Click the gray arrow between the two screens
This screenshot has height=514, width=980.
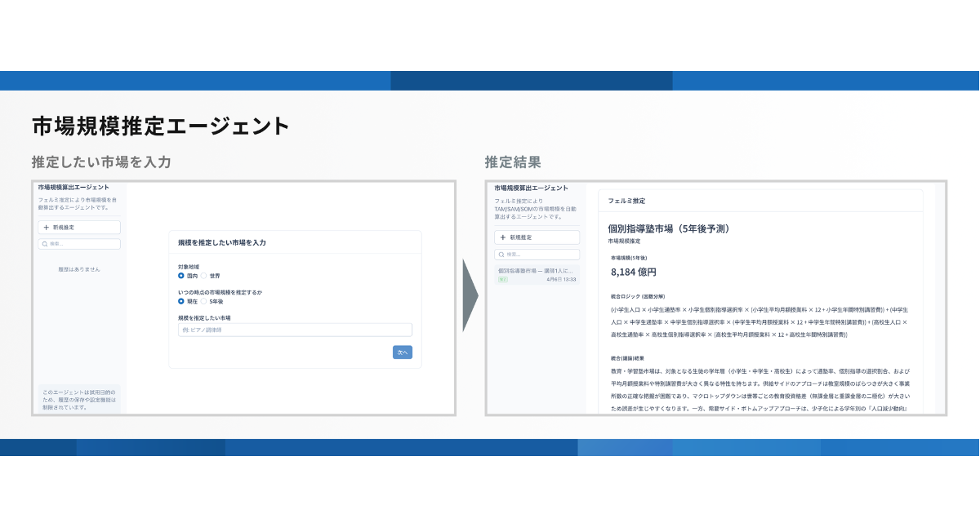470,295
